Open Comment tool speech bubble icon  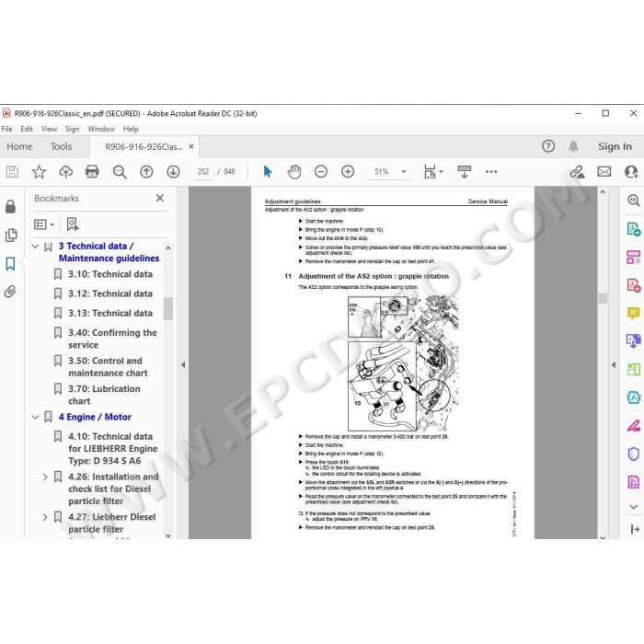click(x=633, y=313)
